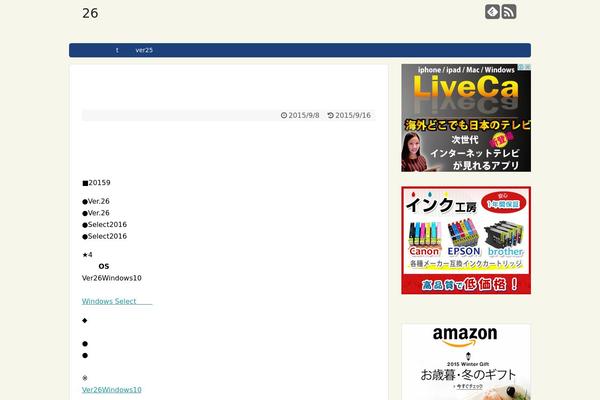Open the Amazon winter gift ad
600x400 pixels.
click(466, 362)
